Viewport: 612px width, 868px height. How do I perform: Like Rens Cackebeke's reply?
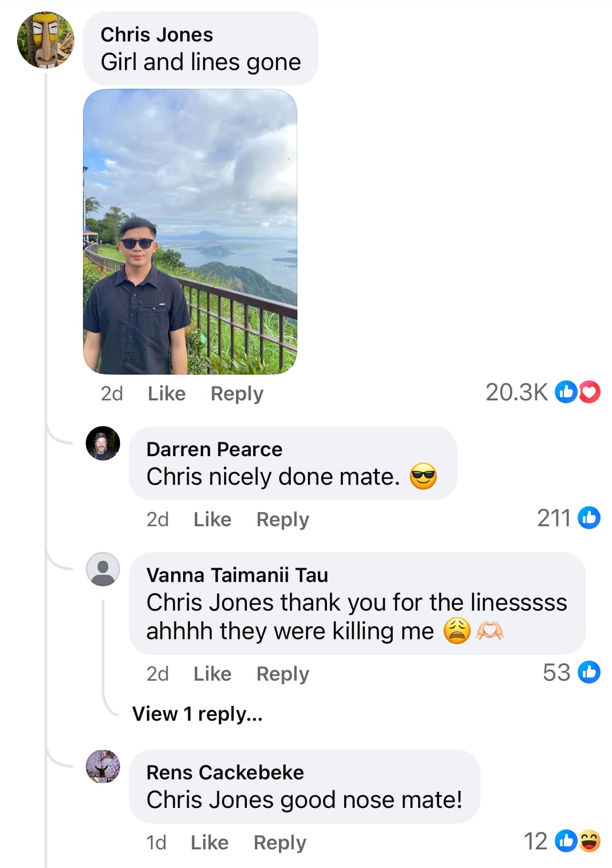210,843
